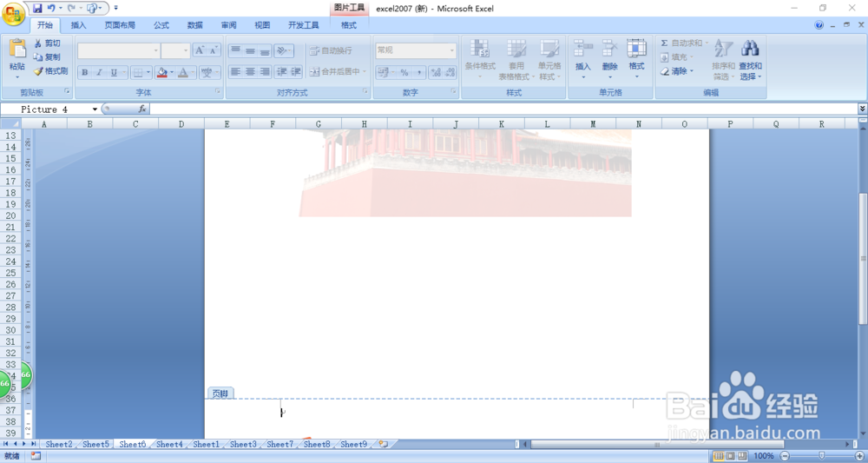The image size is (868, 463).
Task: Click the Office button logo
Action: pos(13,14)
